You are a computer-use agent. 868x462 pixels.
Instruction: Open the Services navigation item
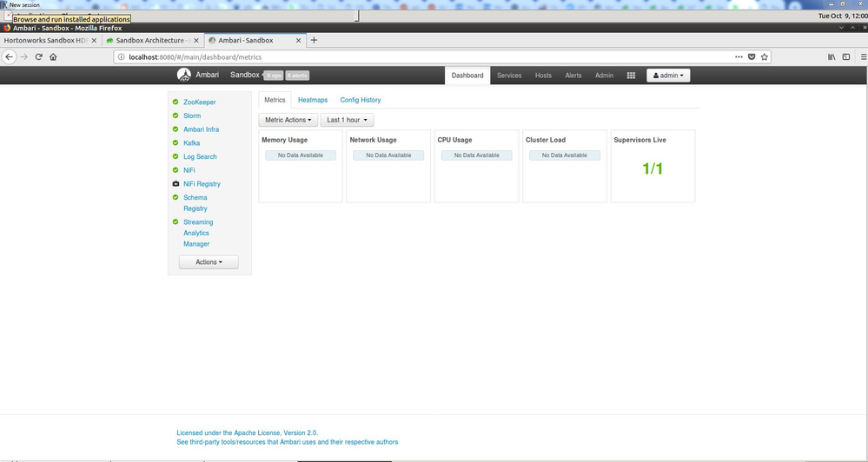pyautogui.click(x=509, y=76)
